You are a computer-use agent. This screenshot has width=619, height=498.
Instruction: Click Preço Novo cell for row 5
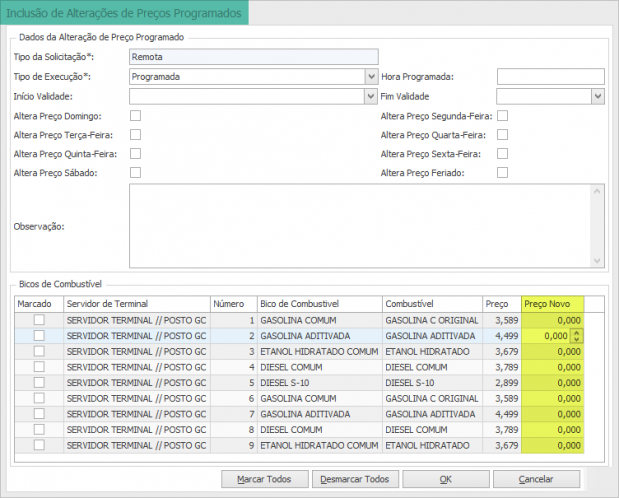[552, 383]
